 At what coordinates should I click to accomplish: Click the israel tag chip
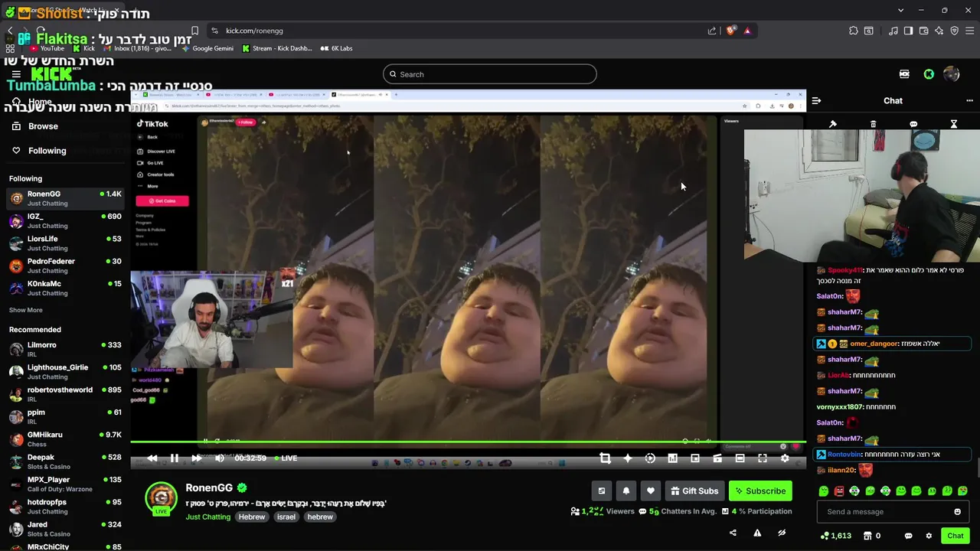(x=286, y=517)
